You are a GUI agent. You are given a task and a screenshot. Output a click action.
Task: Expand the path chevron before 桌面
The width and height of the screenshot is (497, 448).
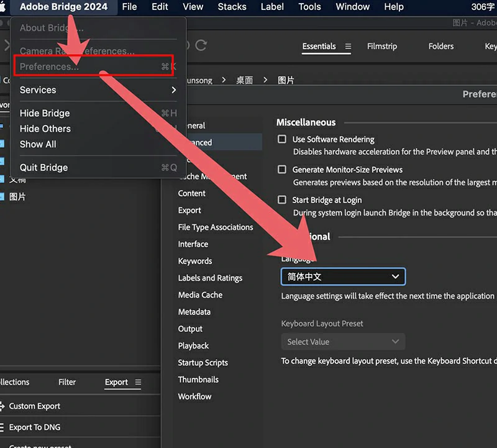(x=224, y=80)
